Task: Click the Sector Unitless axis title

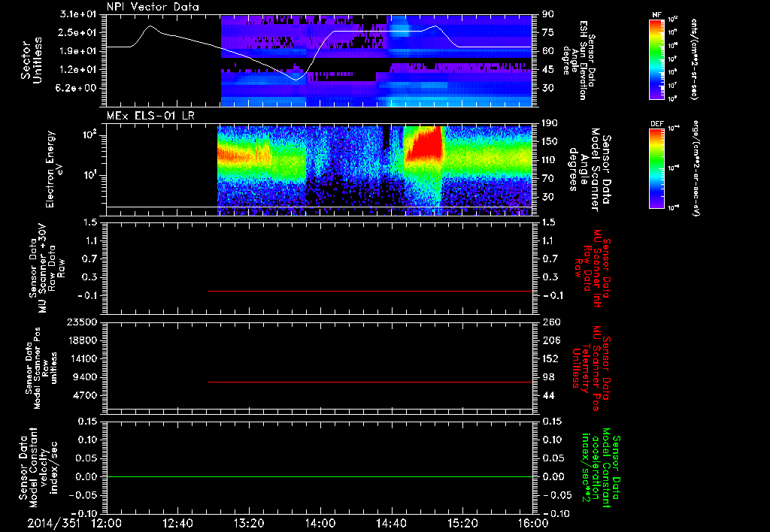Action: coord(31,60)
